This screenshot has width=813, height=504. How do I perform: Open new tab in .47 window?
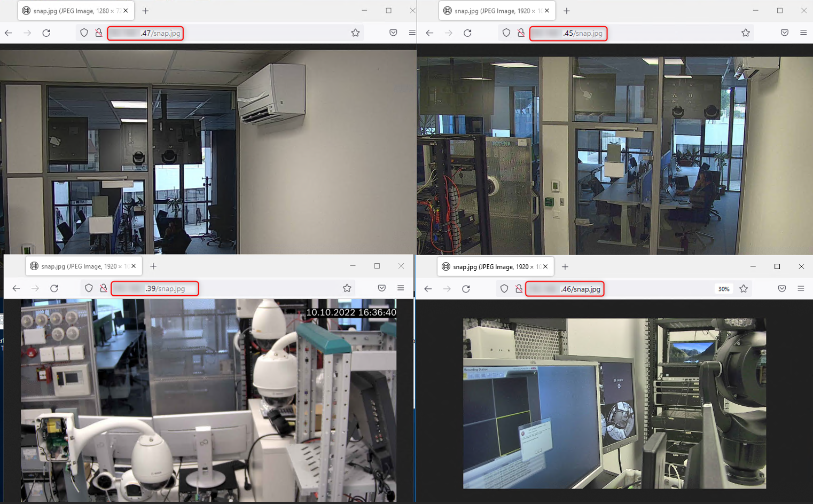coord(145,11)
